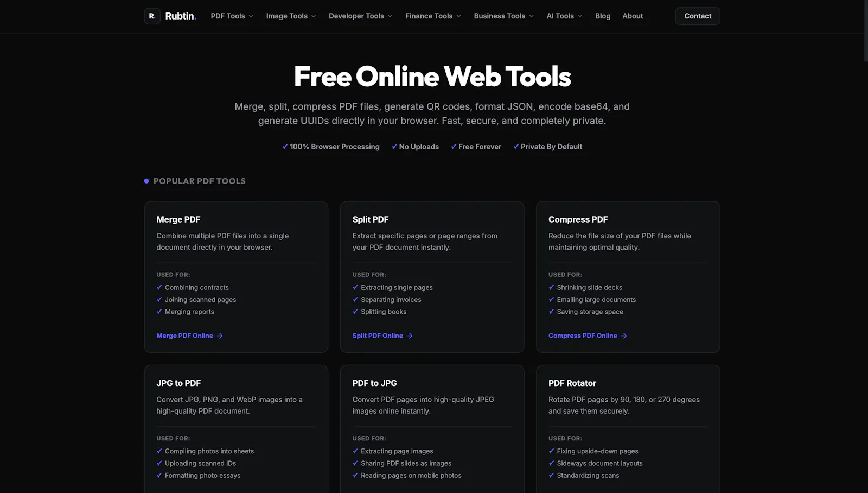The image size is (868, 493).
Task: Click the Free Online Web Tools headline
Action: click(x=432, y=77)
